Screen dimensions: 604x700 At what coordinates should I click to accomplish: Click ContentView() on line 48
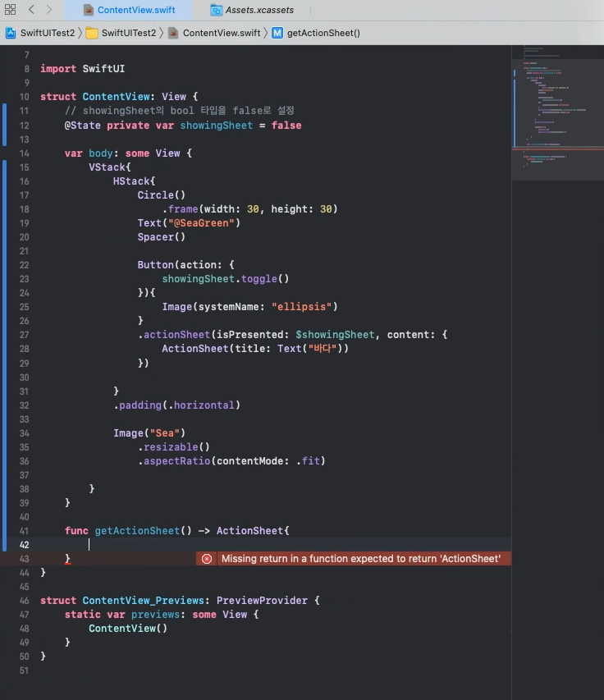[x=128, y=629]
